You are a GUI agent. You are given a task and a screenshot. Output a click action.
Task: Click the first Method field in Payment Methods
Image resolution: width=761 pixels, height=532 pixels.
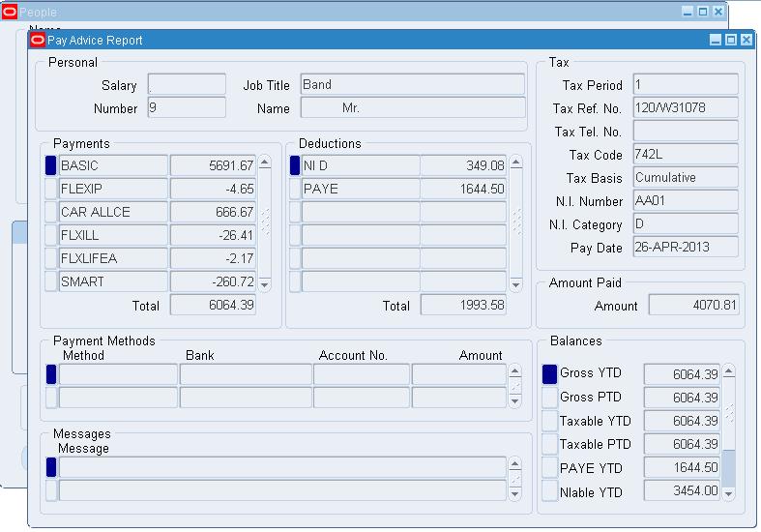click(118, 374)
